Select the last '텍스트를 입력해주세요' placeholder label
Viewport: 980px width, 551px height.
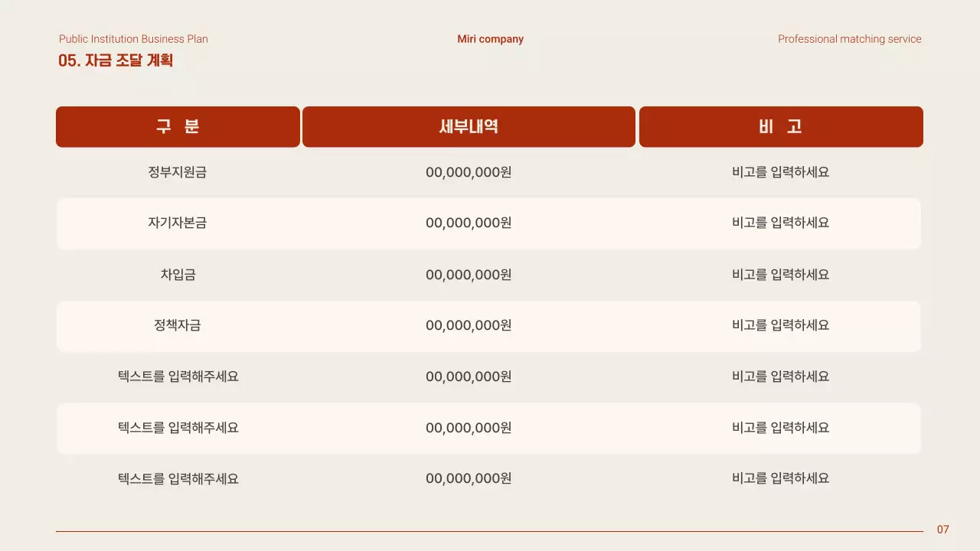tap(178, 478)
